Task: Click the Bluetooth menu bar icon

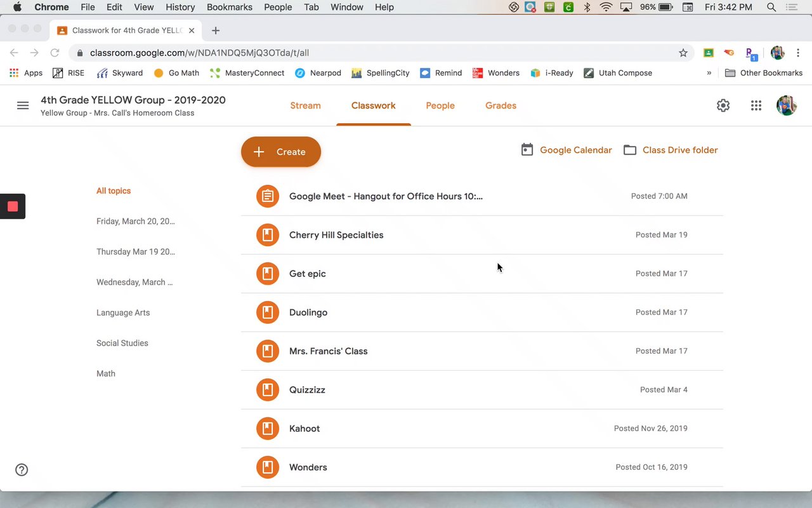Action: pos(587,7)
